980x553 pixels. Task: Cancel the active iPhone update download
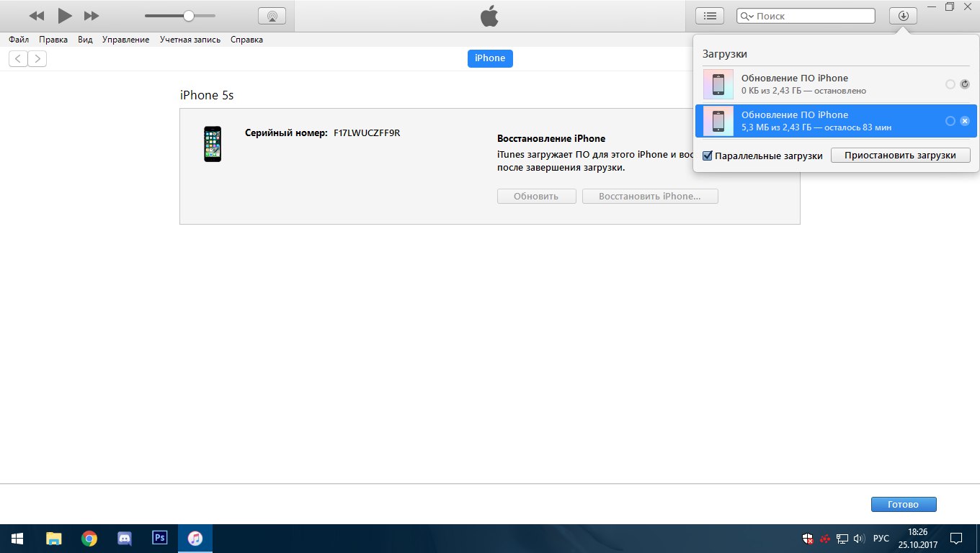point(965,121)
